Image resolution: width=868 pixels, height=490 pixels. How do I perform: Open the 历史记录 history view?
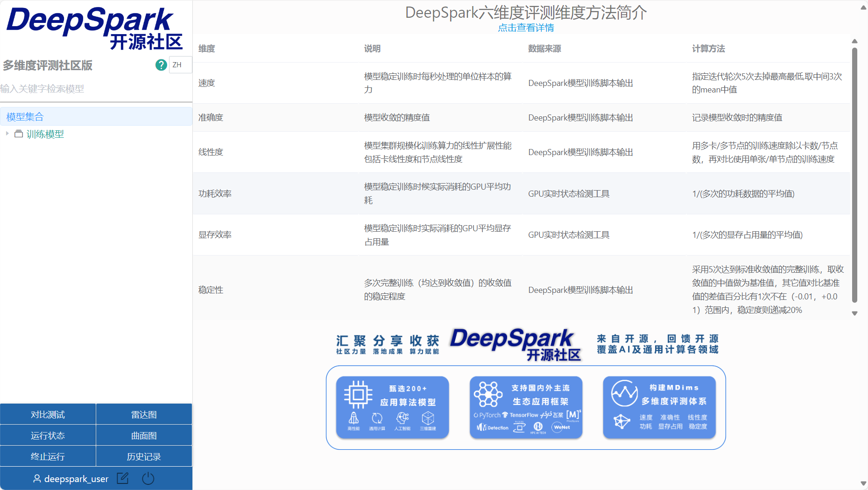point(144,456)
